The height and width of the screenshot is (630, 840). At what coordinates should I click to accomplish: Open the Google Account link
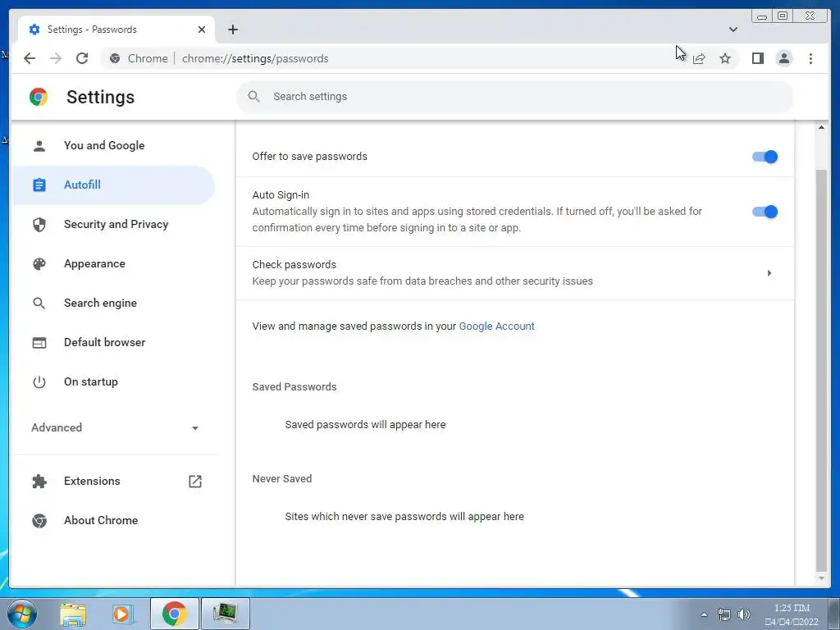496,326
